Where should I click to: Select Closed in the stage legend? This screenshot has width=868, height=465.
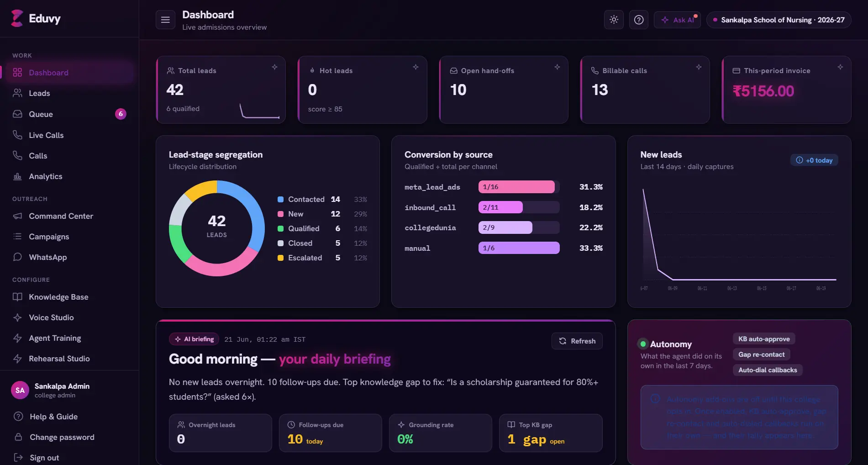click(x=322, y=243)
